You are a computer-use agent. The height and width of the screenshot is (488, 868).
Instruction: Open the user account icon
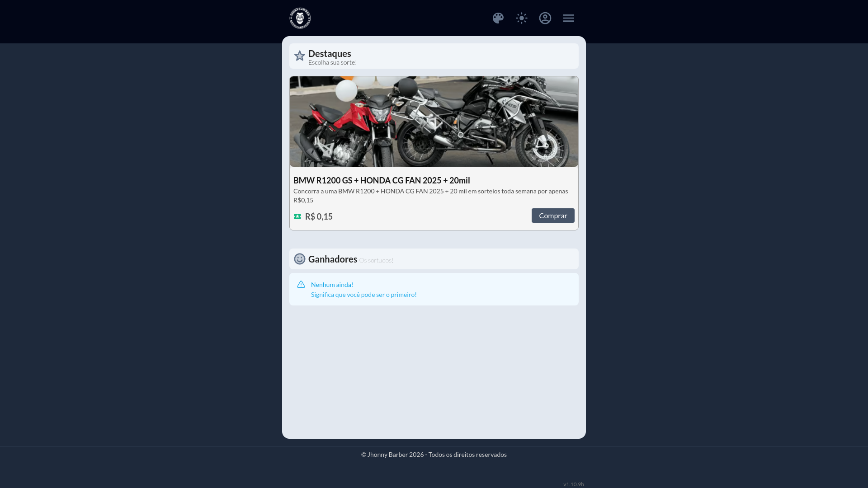click(x=545, y=18)
